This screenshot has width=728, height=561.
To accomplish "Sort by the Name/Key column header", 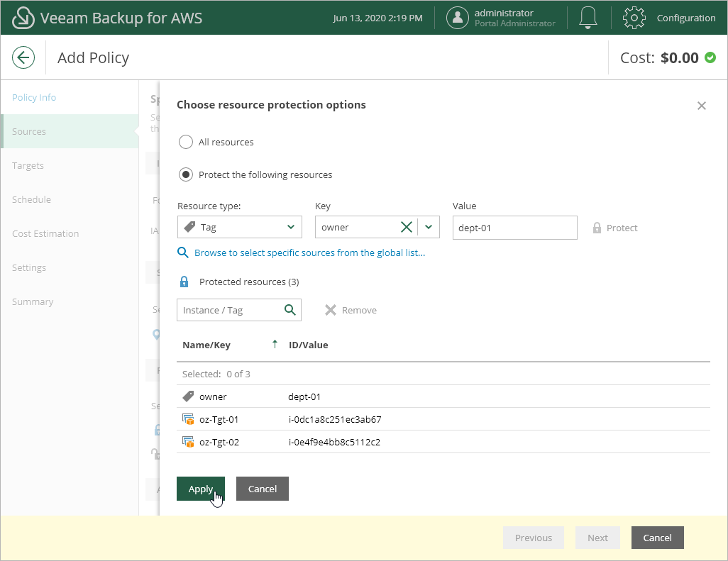I will pyautogui.click(x=206, y=345).
